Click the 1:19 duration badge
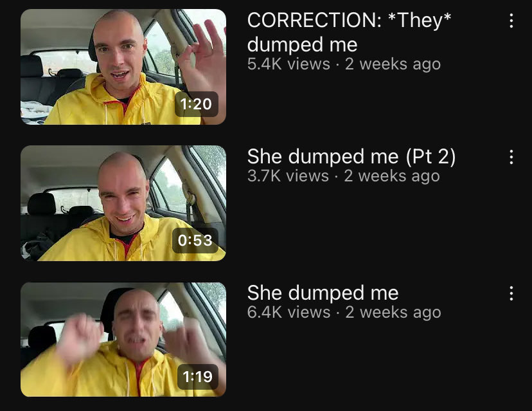532x411 pixels. pyautogui.click(x=197, y=376)
